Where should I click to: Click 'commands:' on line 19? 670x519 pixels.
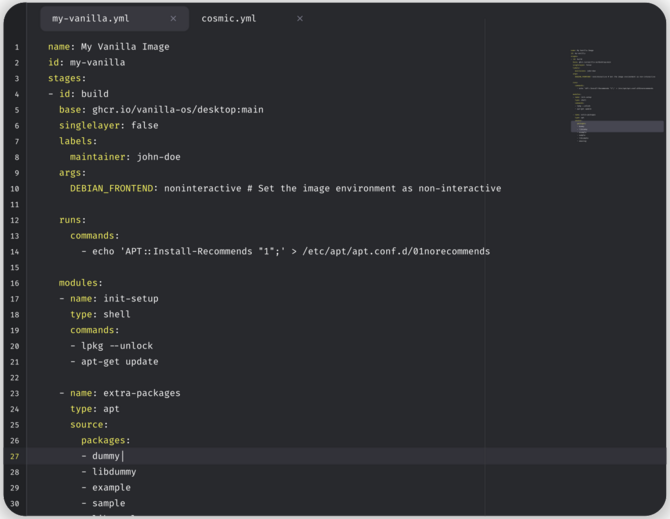pos(94,330)
